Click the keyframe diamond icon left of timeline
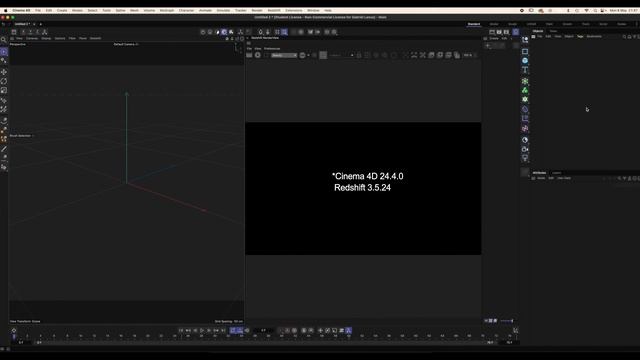 tap(13, 330)
